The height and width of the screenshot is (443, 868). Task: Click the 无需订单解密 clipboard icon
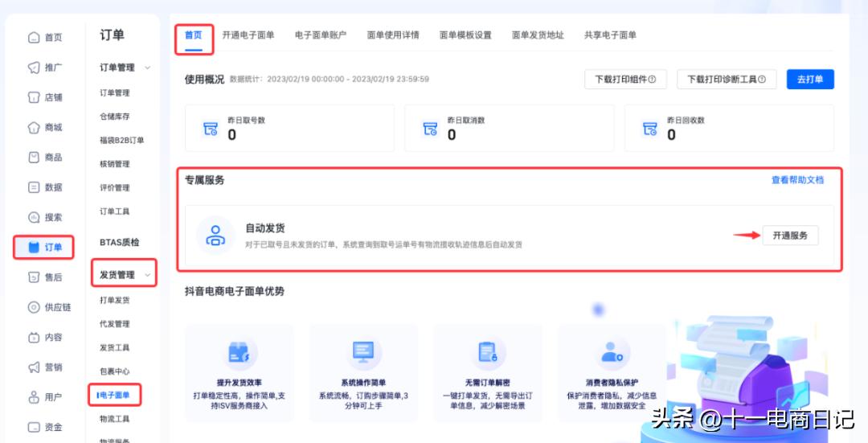(487, 352)
